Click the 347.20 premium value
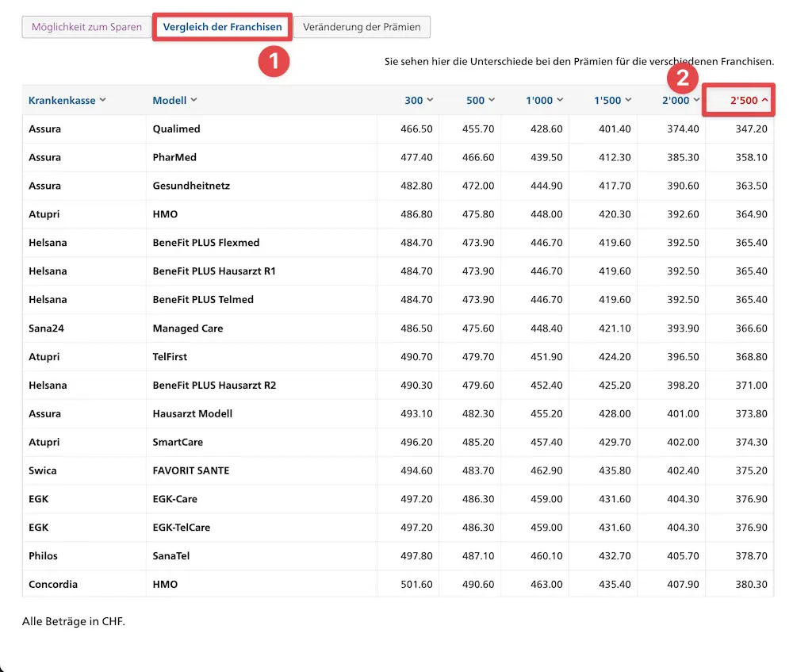 [x=751, y=129]
